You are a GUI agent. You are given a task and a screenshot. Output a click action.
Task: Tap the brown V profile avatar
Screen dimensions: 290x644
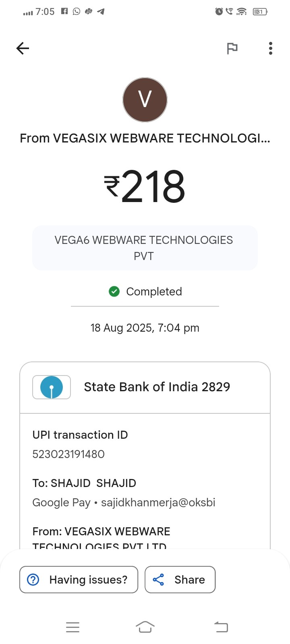tap(145, 100)
